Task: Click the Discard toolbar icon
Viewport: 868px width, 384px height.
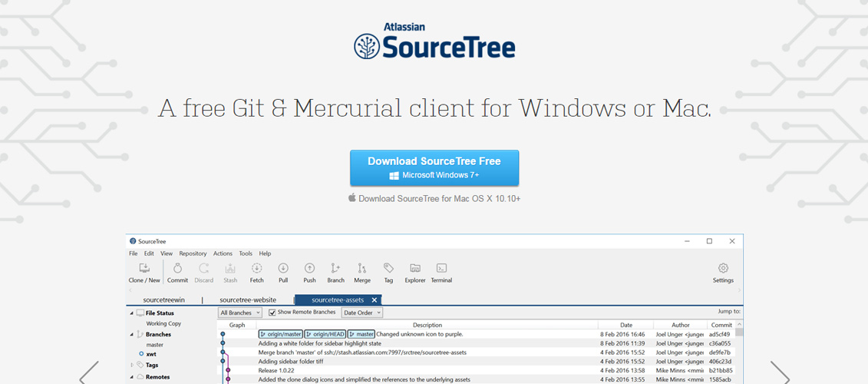Action: [x=203, y=268]
